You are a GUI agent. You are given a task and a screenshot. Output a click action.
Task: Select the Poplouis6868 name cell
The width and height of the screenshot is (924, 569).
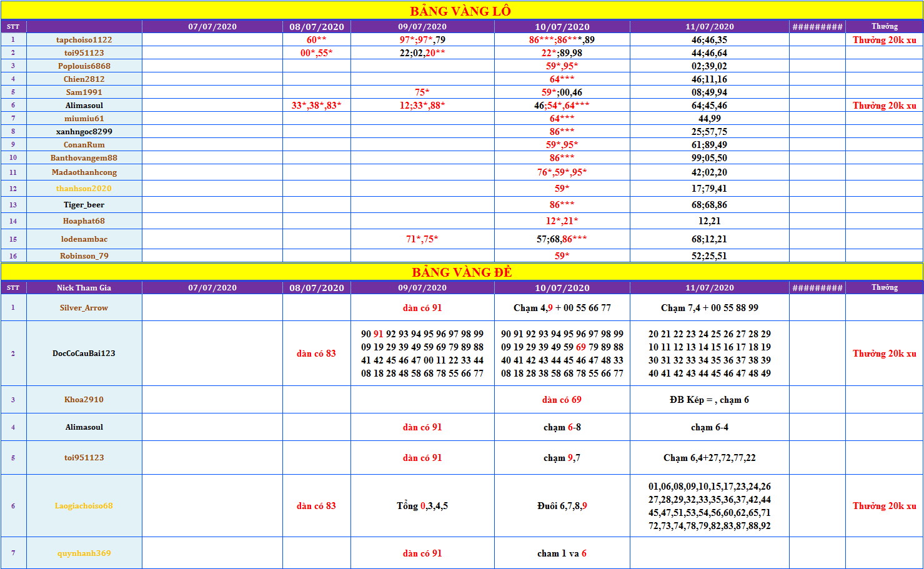tap(84, 66)
